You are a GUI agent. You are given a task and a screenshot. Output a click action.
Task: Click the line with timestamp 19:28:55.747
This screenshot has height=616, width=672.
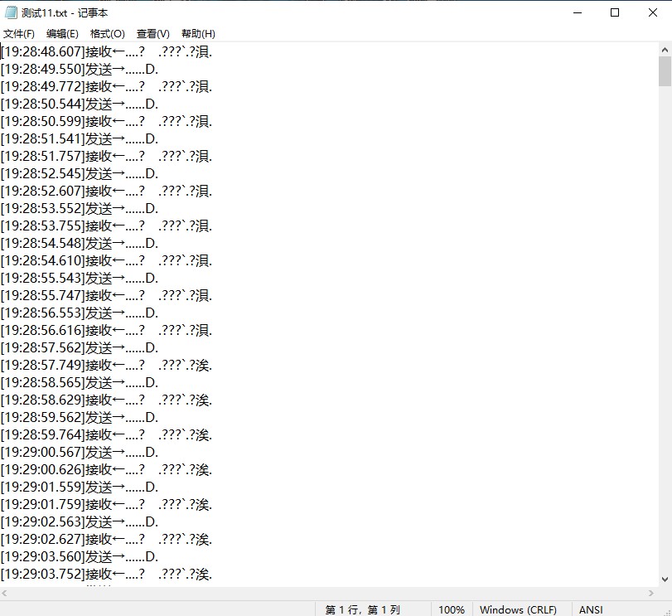(x=106, y=295)
